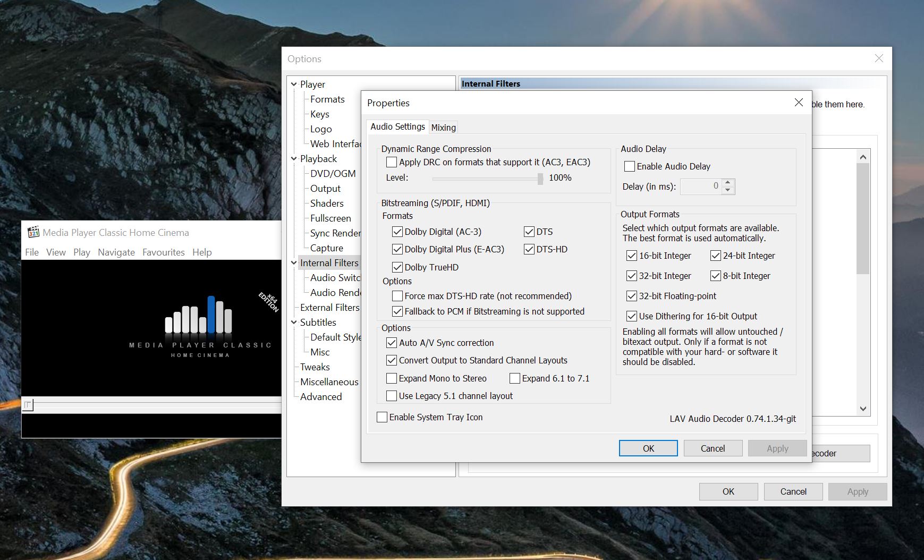Screen dimensions: 924x560
Task: Disable Auto A/V Sync correction
Action: 392,343
